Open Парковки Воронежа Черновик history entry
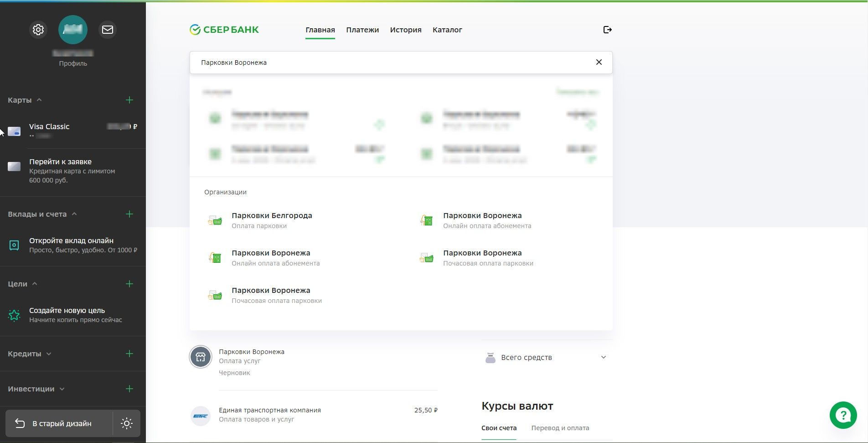The height and width of the screenshot is (443, 868). click(313, 362)
